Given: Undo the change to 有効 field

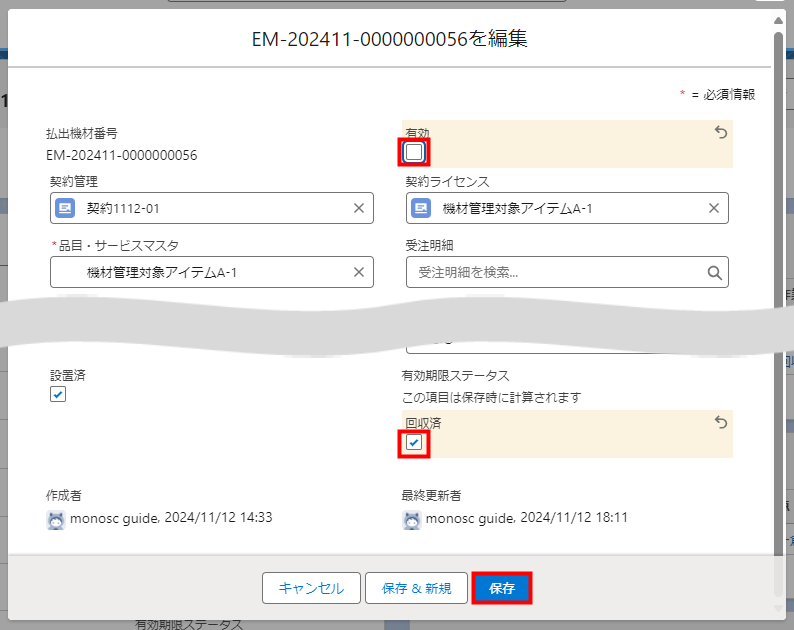Looking at the screenshot, I should tap(720, 132).
